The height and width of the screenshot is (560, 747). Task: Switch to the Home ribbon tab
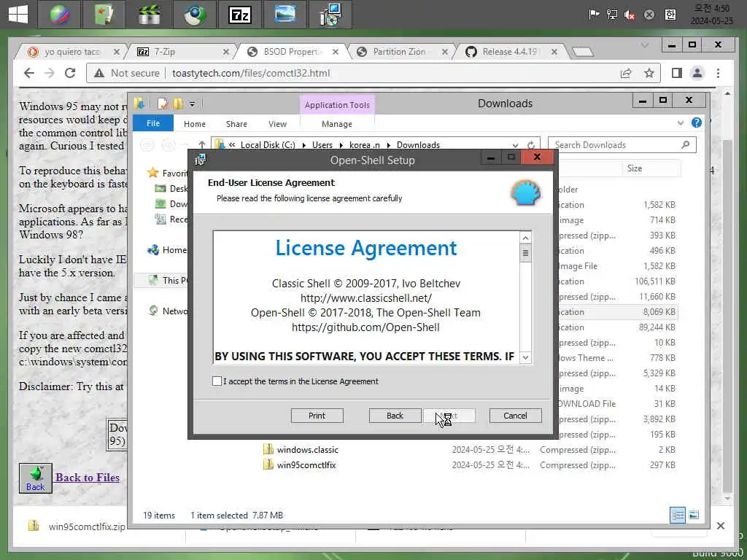(x=194, y=124)
